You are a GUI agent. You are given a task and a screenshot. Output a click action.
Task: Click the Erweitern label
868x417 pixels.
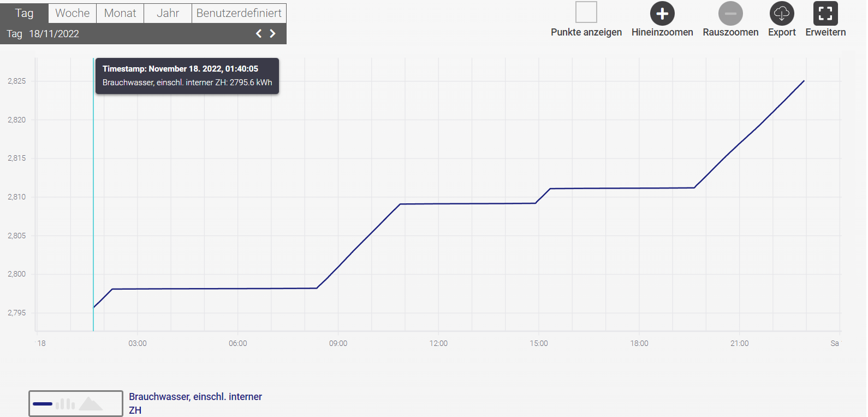[x=825, y=32]
